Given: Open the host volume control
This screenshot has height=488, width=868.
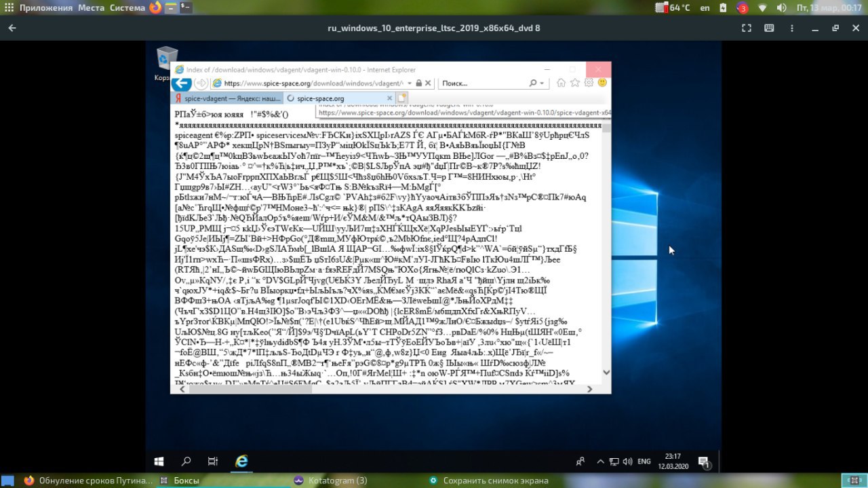Looking at the screenshot, I should [781, 8].
